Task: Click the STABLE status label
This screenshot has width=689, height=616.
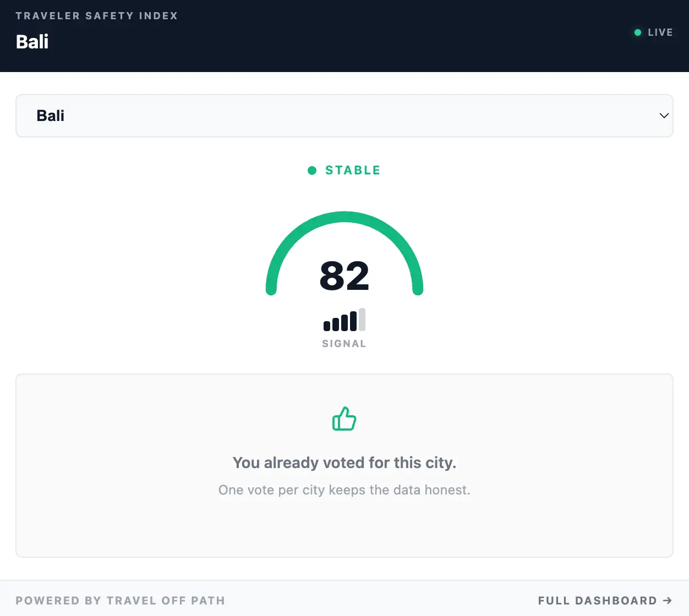Action: 353,170
